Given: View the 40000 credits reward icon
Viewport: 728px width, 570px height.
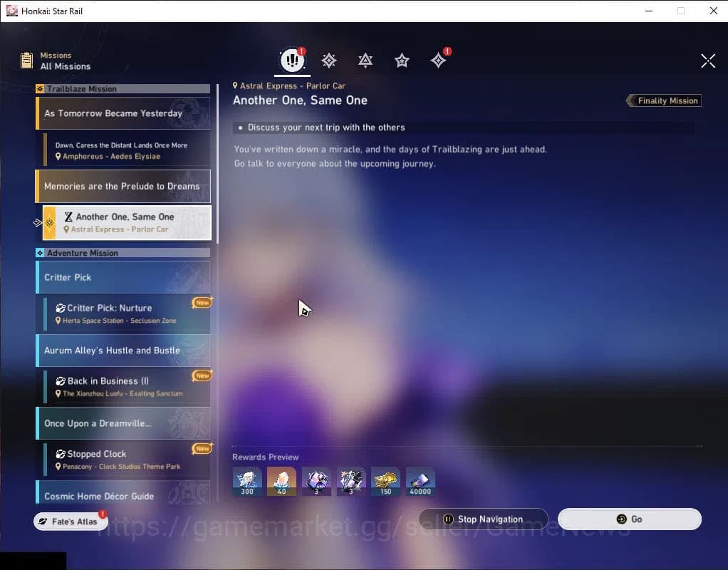Looking at the screenshot, I should pos(421,481).
